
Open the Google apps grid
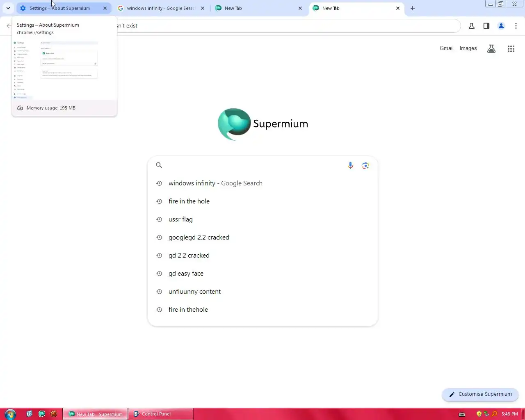point(511,49)
